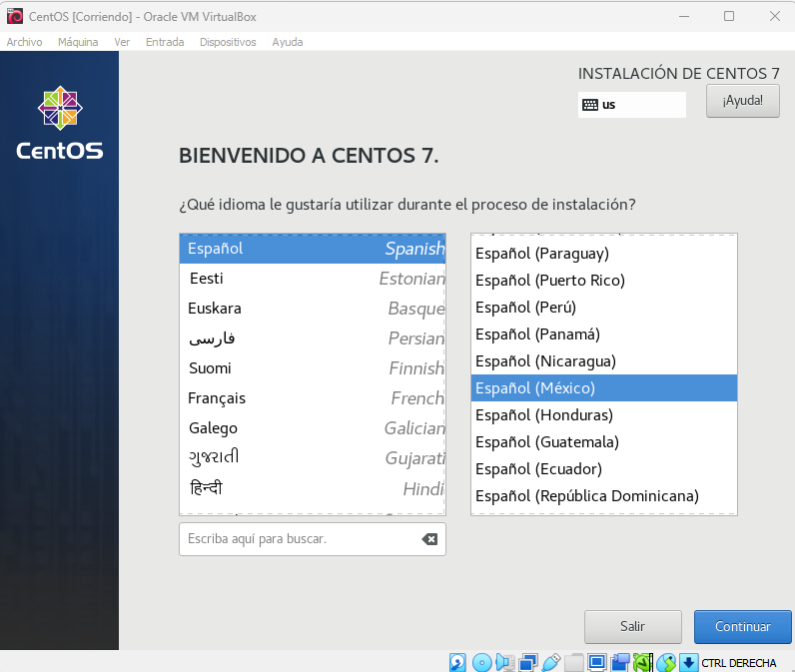
Task: Click the Salir button
Action: point(633,626)
